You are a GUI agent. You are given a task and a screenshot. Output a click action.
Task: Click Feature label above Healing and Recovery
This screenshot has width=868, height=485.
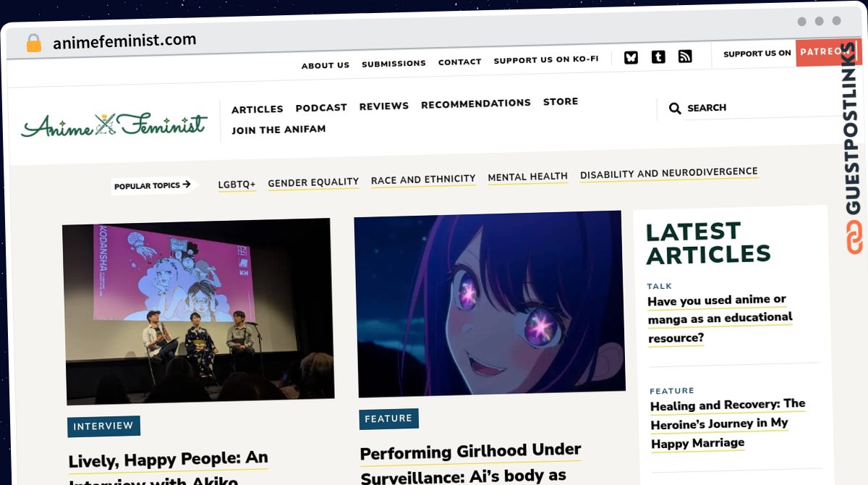(672, 390)
